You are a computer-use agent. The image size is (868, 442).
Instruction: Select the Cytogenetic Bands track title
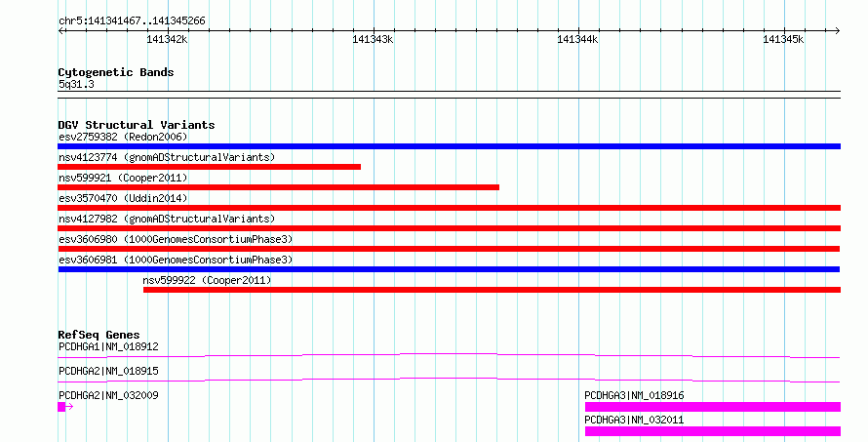tap(116, 72)
